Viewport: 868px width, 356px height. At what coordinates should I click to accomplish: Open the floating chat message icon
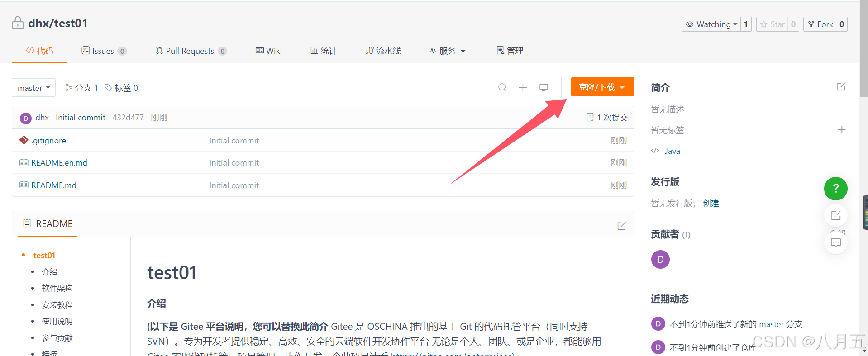pos(836,242)
